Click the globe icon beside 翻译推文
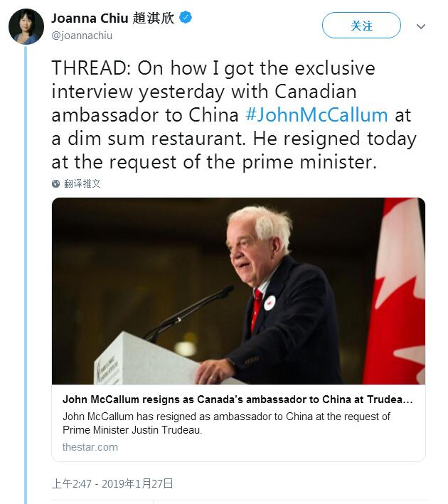This screenshot has width=448, height=504. [x=56, y=183]
